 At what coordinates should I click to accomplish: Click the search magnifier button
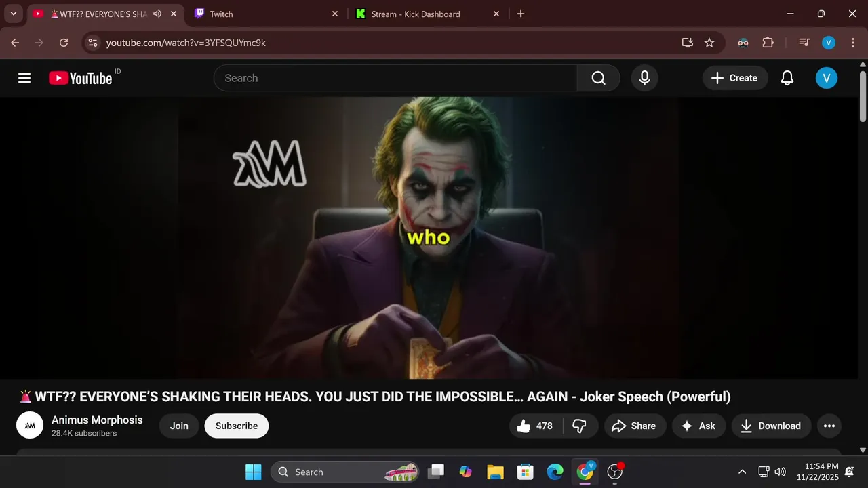pyautogui.click(x=598, y=78)
